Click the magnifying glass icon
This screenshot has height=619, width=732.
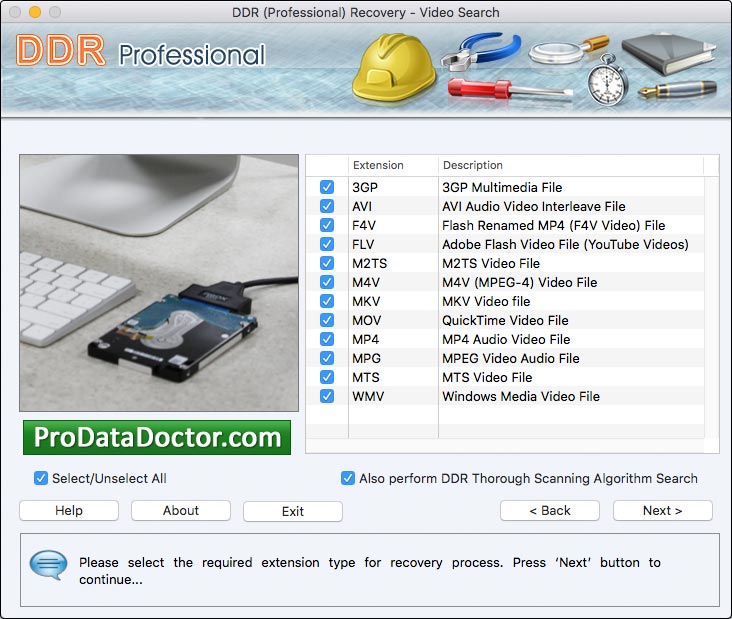(569, 49)
